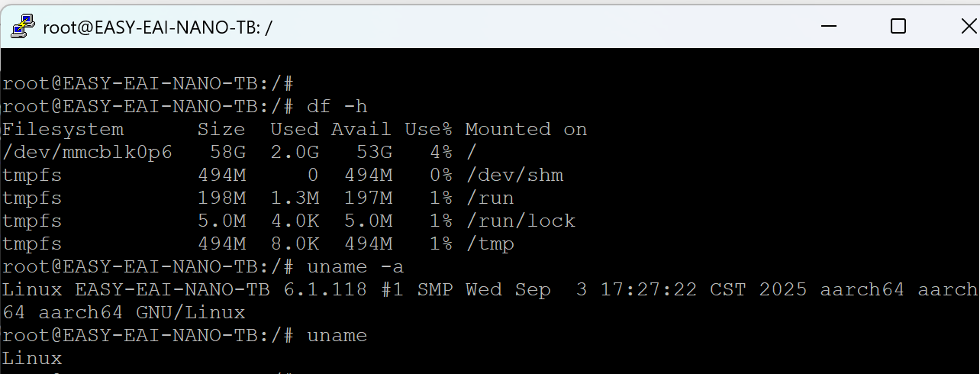Click the Avail column header

361,130
